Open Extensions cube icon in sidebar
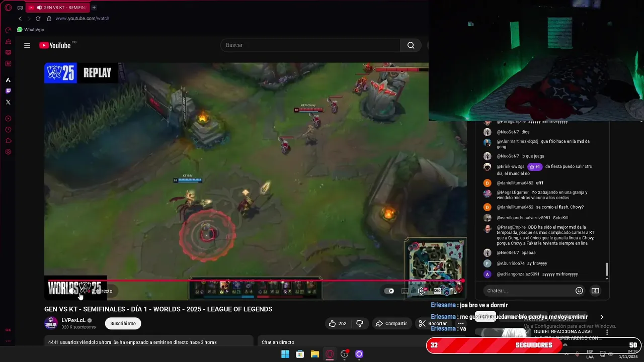This screenshot has height=362, width=644. (8, 141)
